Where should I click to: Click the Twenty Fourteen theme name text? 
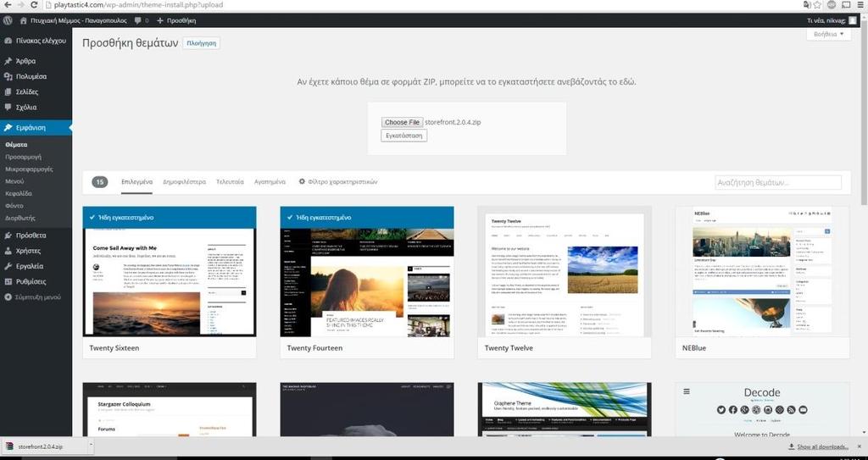(x=314, y=348)
